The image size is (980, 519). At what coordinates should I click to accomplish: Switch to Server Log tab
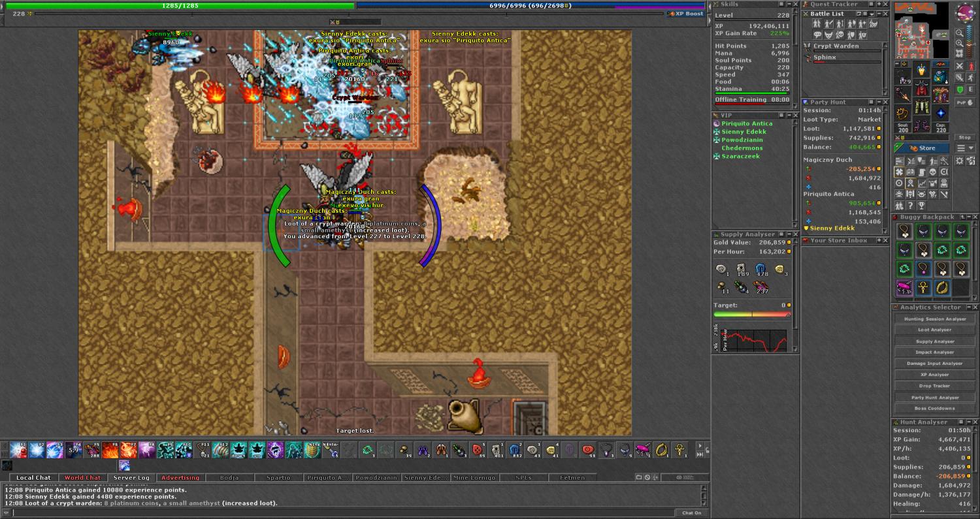[x=131, y=477]
